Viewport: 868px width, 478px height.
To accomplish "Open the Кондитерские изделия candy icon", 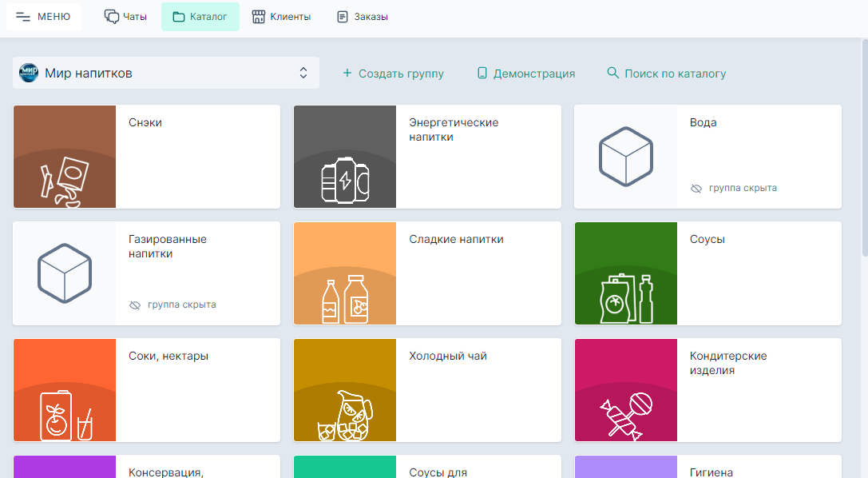I will tap(626, 414).
